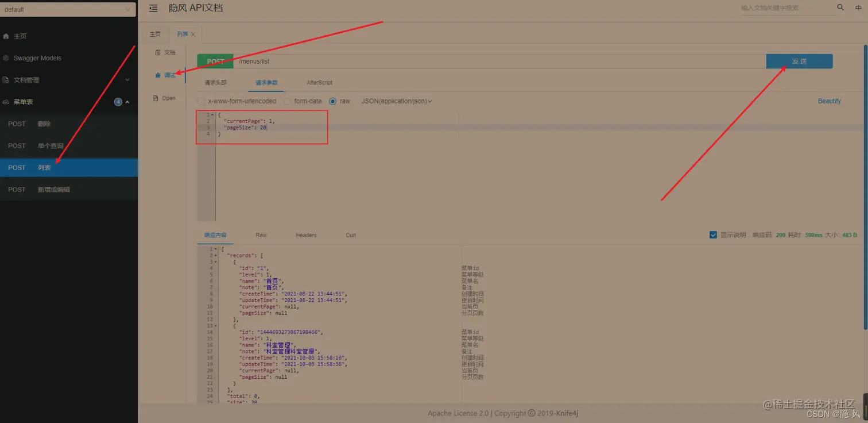Click the 调试 bug icon
The width and height of the screenshot is (868, 423).
158,75
